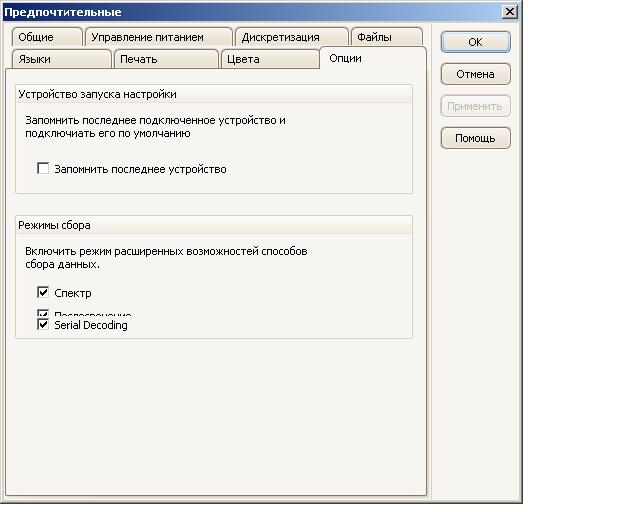Disable the Serial Decoding checkbox
The image size is (640, 512).
pos(43,325)
